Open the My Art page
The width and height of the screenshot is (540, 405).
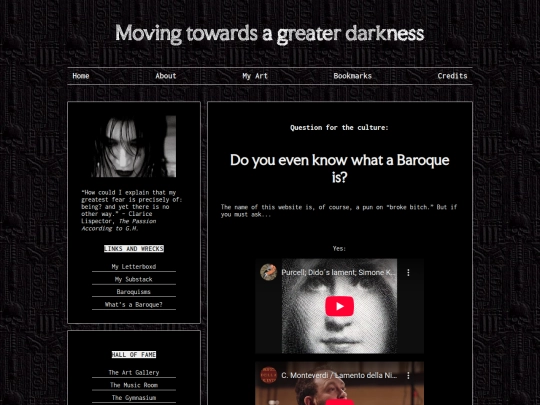(255, 76)
